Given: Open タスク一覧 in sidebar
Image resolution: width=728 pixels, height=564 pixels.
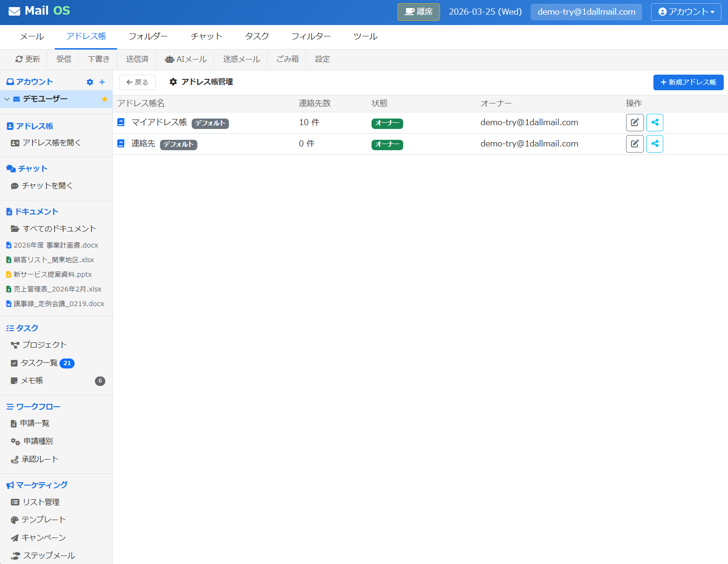Looking at the screenshot, I should pyautogui.click(x=39, y=363).
